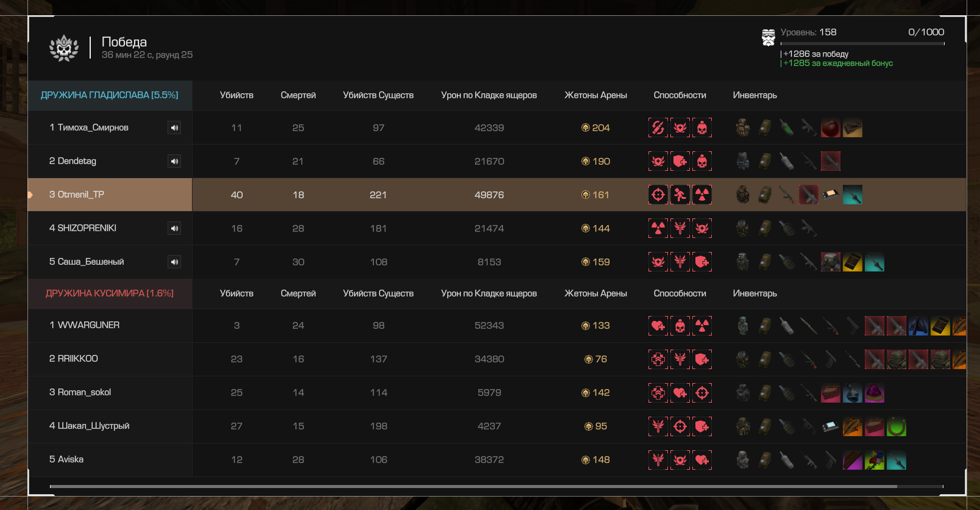
Task: Click damage value 49876 in Otmenil_TP row
Action: click(489, 195)
